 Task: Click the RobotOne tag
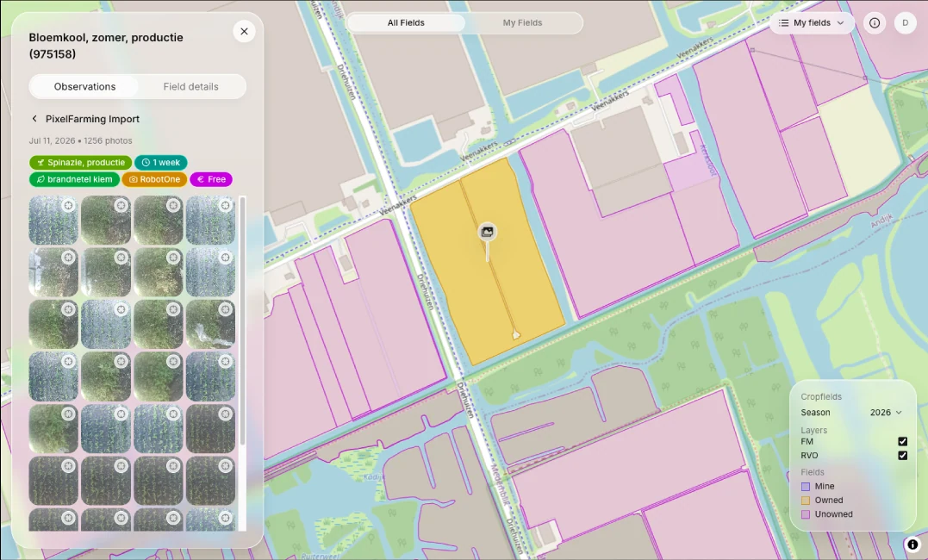pos(154,179)
